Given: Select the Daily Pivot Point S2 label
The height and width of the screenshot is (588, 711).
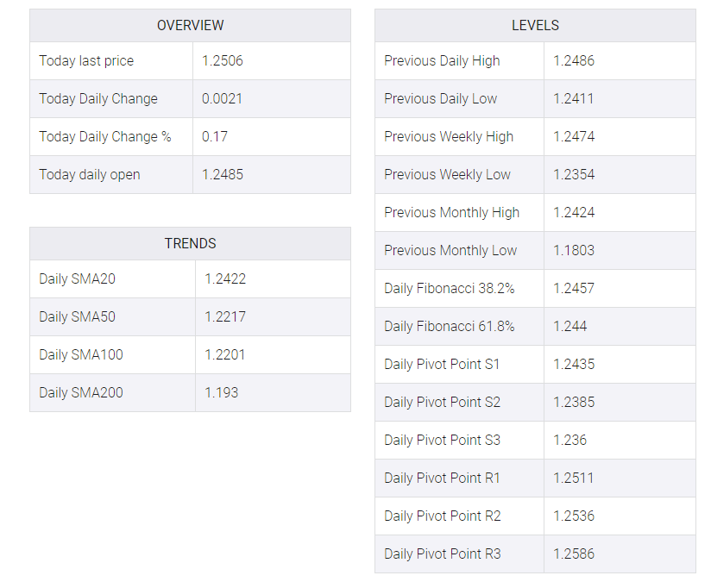Looking at the screenshot, I should click(442, 402).
